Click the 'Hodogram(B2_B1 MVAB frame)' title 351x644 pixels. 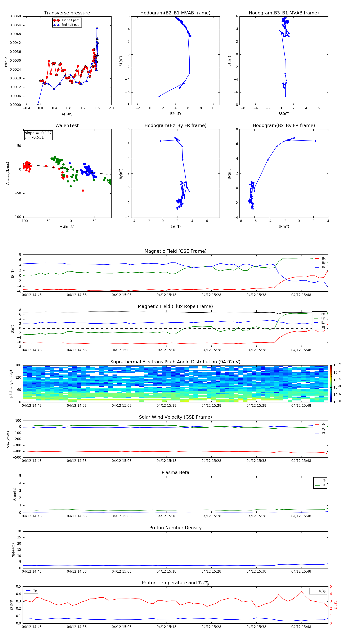tap(175, 13)
